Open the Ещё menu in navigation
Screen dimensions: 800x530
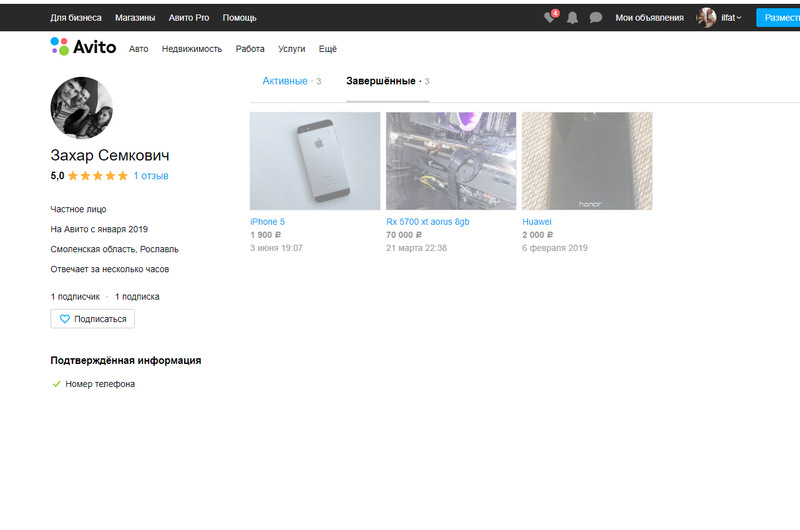pyautogui.click(x=327, y=49)
